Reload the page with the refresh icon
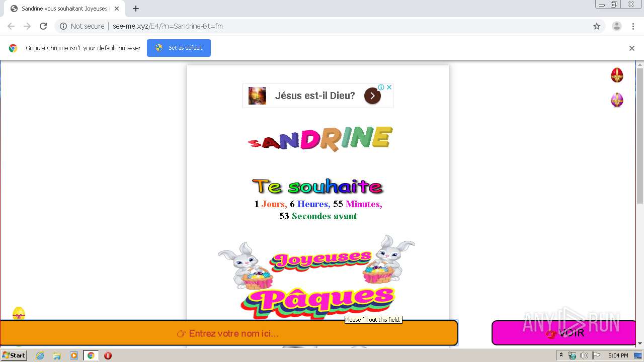The width and height of the screenshot is (644, 362). [x=43, y=26]
